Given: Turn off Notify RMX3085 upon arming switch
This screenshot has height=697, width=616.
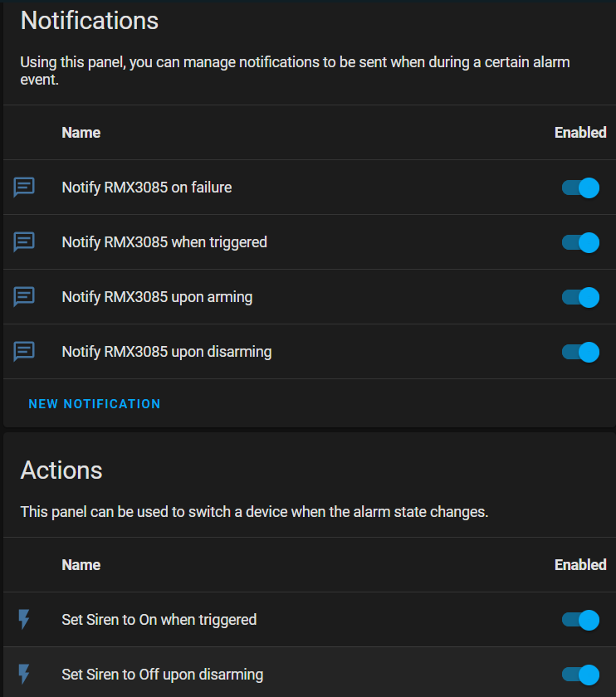Looking at the screenshot, I should (580, 297).
